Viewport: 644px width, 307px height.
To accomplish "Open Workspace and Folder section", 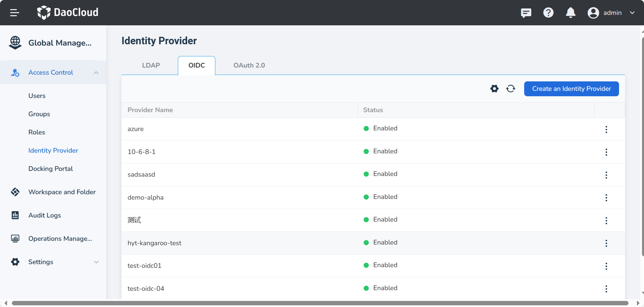I will point(62,192).
